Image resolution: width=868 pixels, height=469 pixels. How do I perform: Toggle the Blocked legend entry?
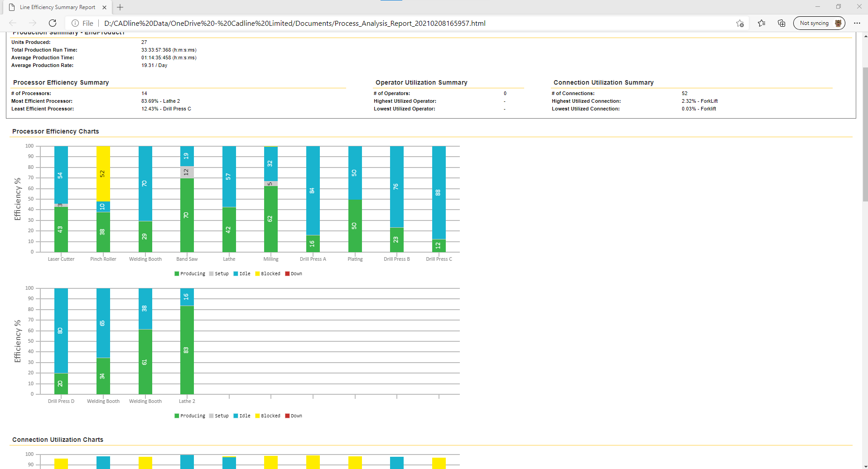pyautogui.click(x=269, y=273)
